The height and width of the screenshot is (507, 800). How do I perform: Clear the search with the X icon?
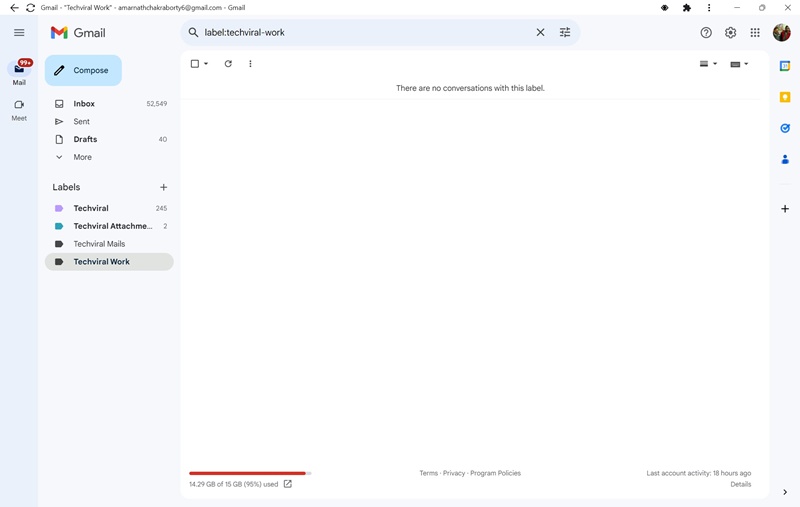coord(540,33)
